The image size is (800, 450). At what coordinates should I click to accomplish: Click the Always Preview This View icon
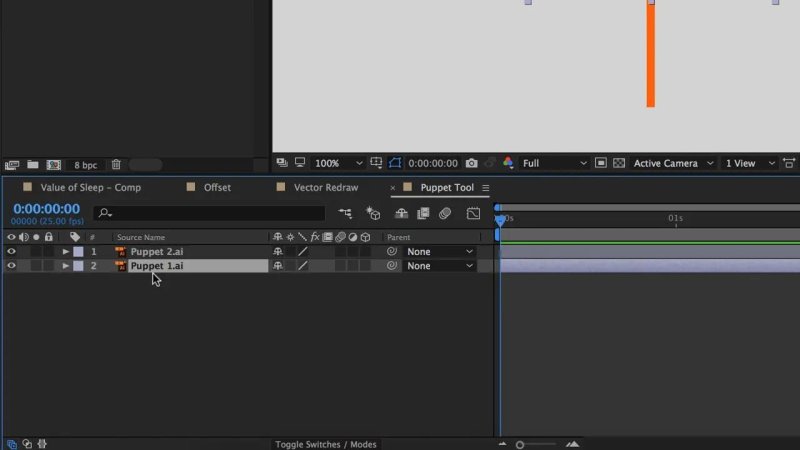pos(282,163)
